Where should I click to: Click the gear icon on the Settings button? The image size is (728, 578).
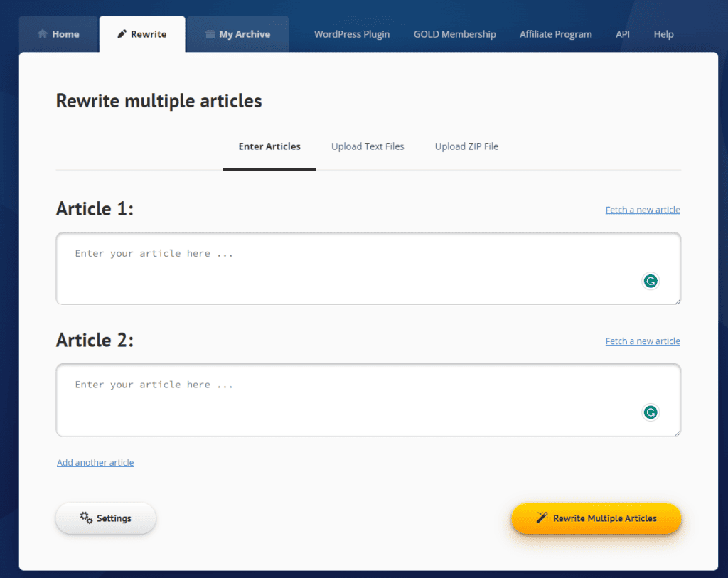coord(86,518)
